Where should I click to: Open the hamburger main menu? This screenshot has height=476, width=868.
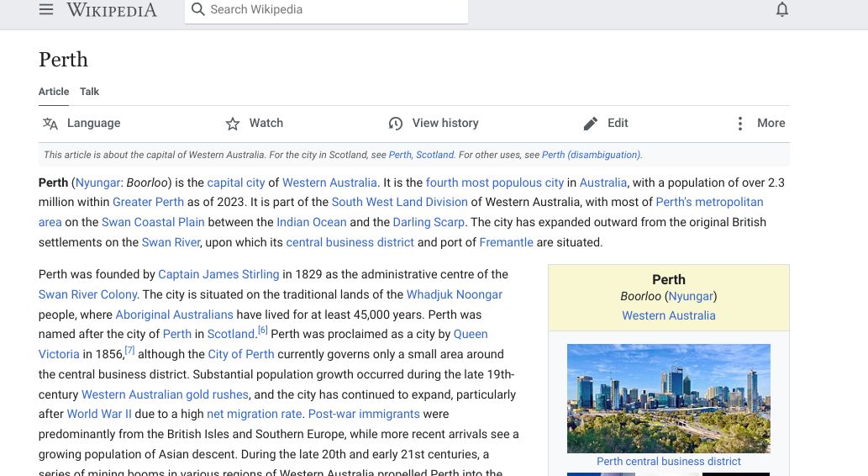pyautogui.click(x=46, y=9)
